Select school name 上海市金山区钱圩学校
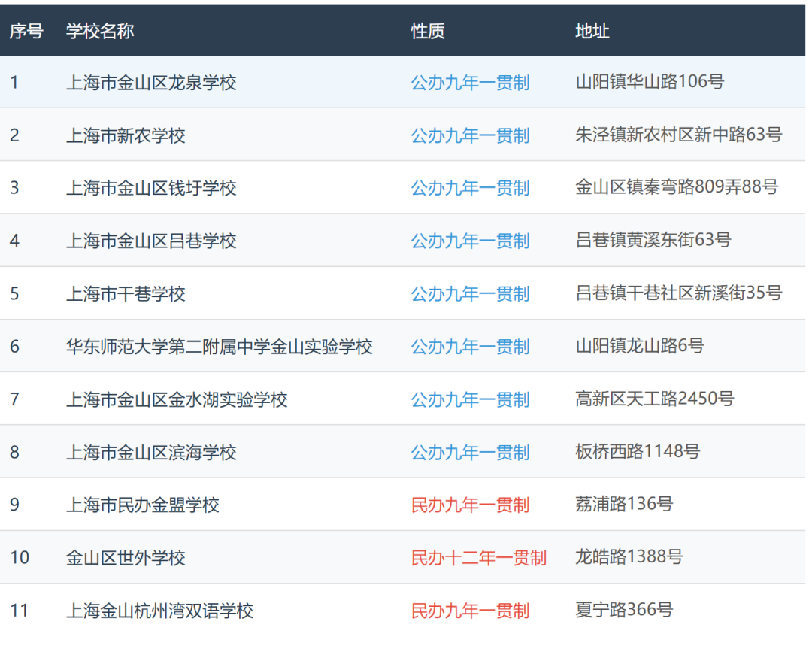The image size is (812, 664). (x=151, y=188)
